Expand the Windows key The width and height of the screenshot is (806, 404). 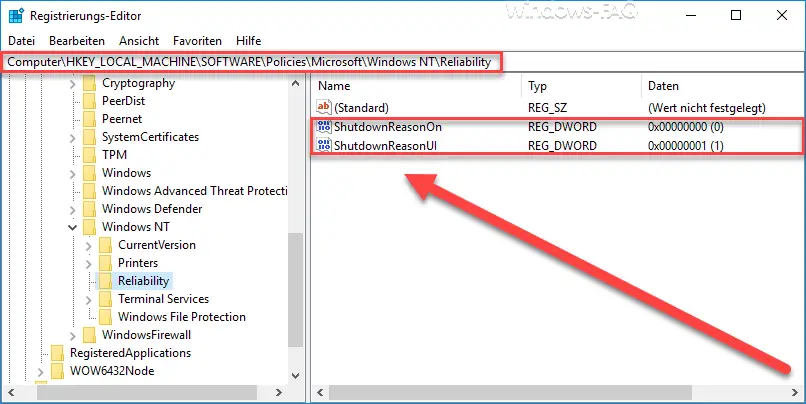point(72,173)
